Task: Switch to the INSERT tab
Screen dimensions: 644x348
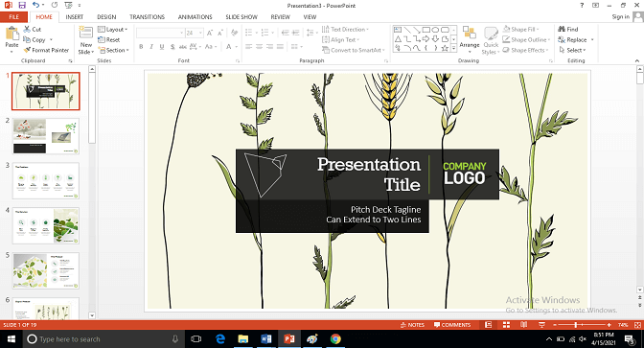Action: pyautogui.click(x=75, y=17)
